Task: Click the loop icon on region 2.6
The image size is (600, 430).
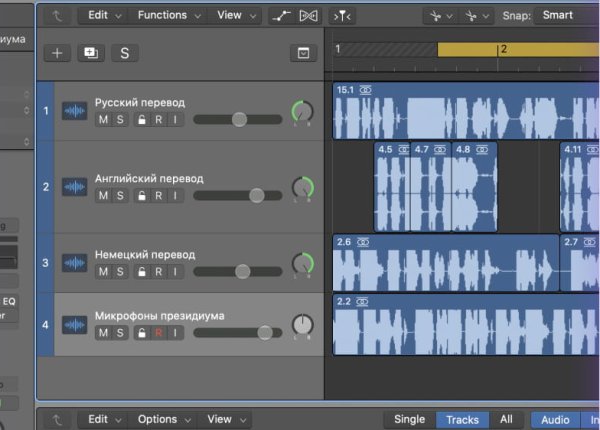Action: (x=363, y=242)
